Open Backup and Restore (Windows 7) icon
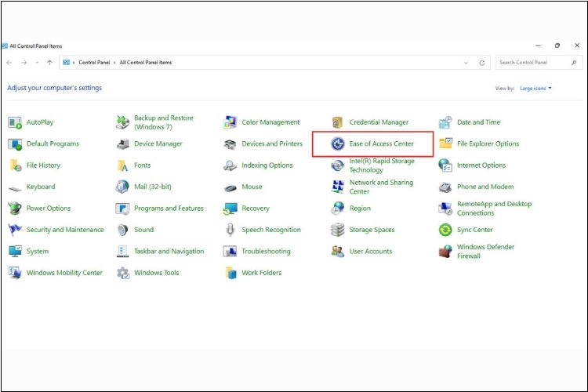 tap(122, 122)
